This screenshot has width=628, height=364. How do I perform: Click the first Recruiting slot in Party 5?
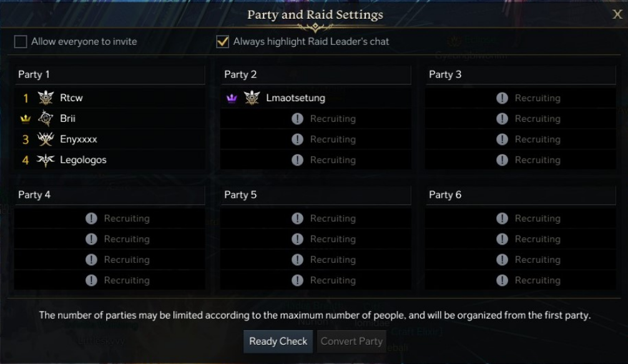tap(316, 219)
